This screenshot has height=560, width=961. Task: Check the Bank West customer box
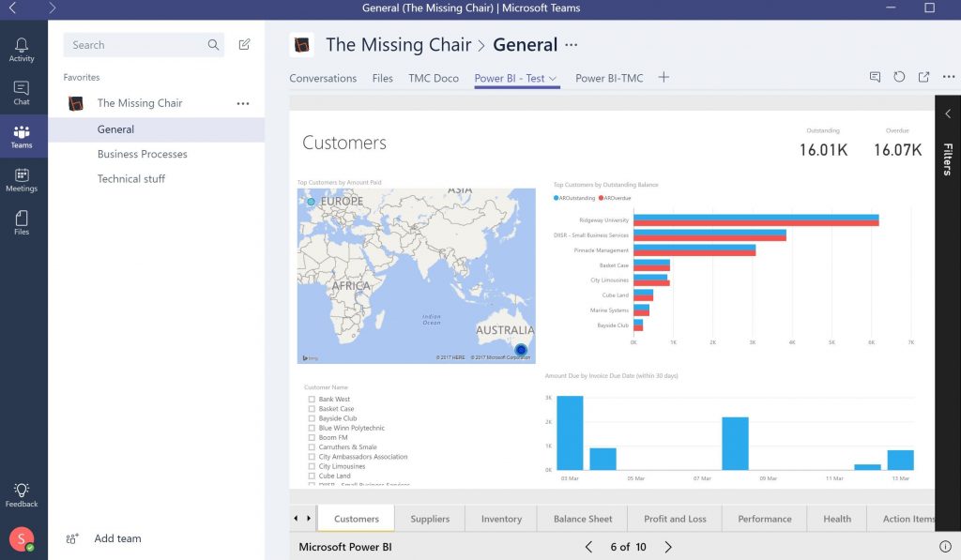point(312,400)
